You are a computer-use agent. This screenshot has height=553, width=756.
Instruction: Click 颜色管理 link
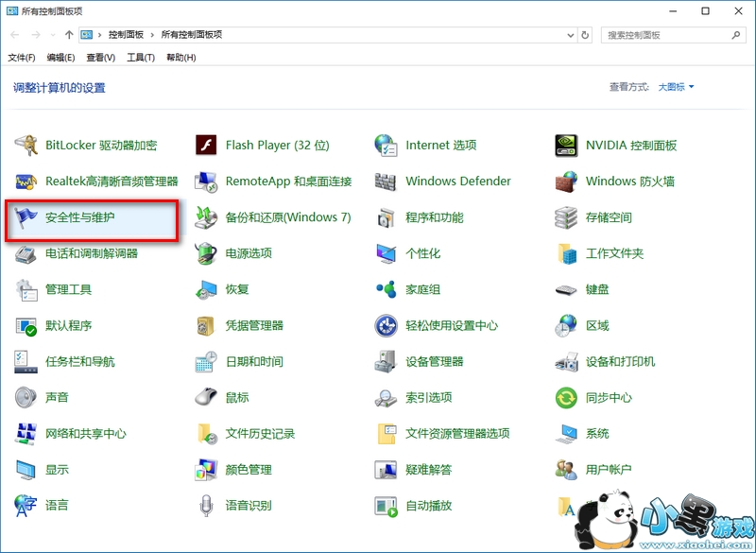click(249, 470)
